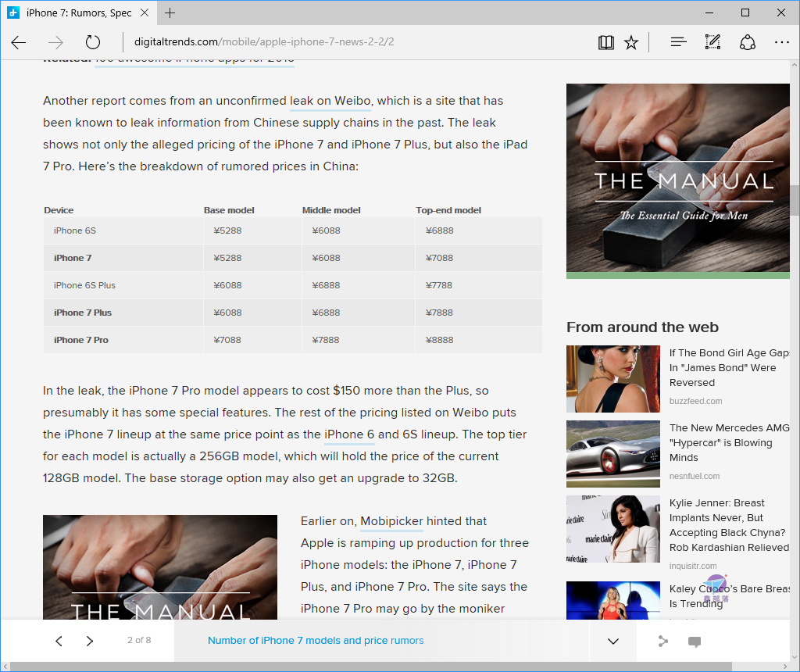Open Bond Girl Age Gap thumbnail

tap(612, 379)
